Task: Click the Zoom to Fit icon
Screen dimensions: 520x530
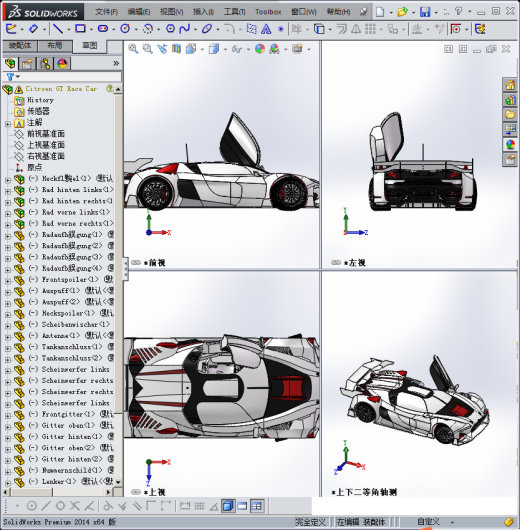Action: point(133,49)
